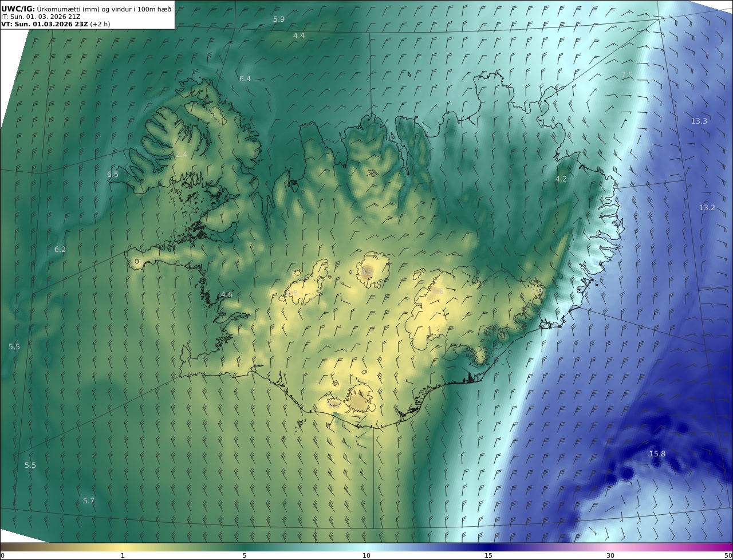Click the colorbar tick label 1

coord(123,555)
